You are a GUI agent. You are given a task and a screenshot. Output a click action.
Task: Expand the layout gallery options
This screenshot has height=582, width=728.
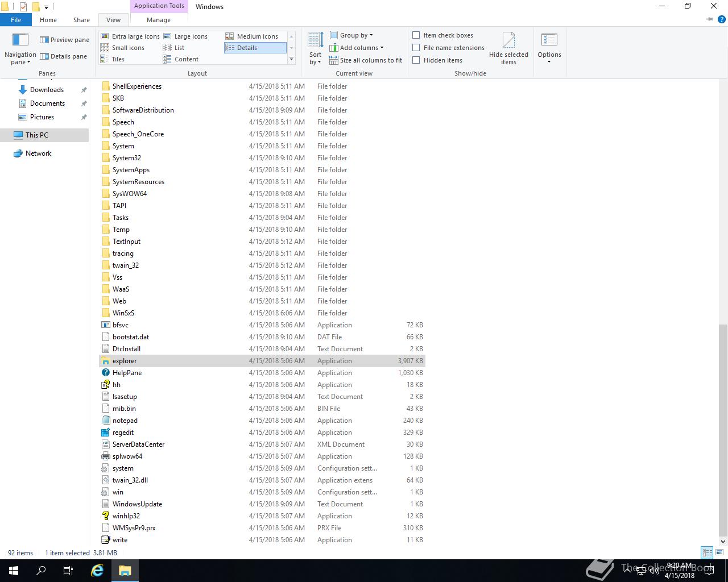[291, 59]
